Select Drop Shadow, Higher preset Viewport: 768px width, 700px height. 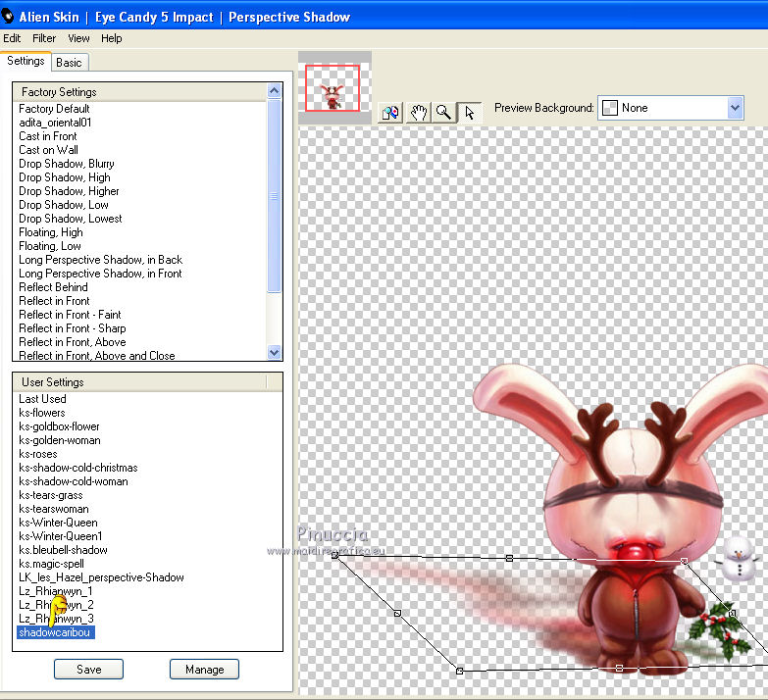tap(69, 191)
